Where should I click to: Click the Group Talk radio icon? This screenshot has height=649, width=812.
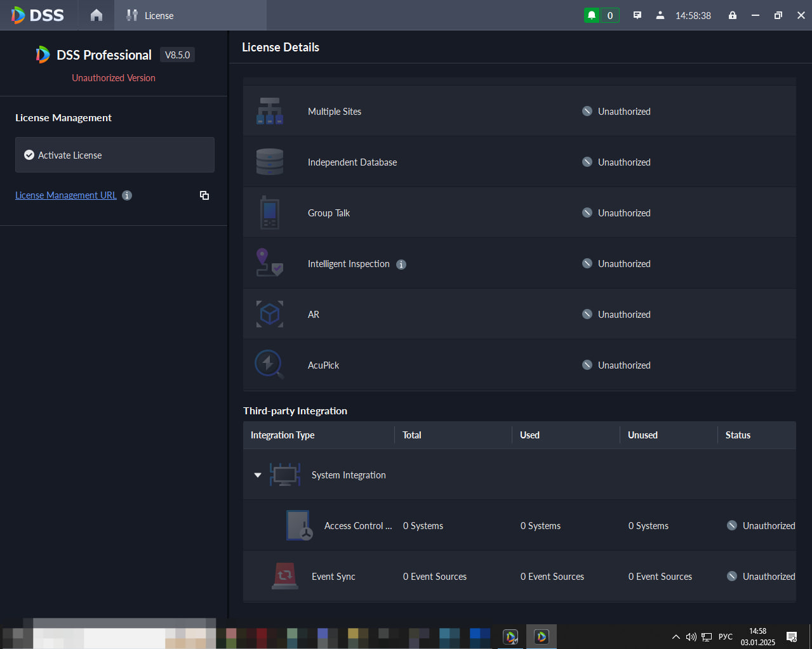pos(270,213)
